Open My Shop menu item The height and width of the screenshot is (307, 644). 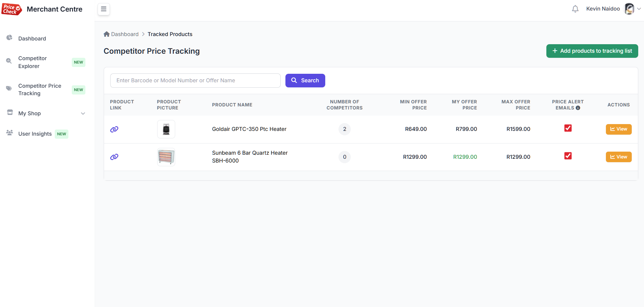30,113
